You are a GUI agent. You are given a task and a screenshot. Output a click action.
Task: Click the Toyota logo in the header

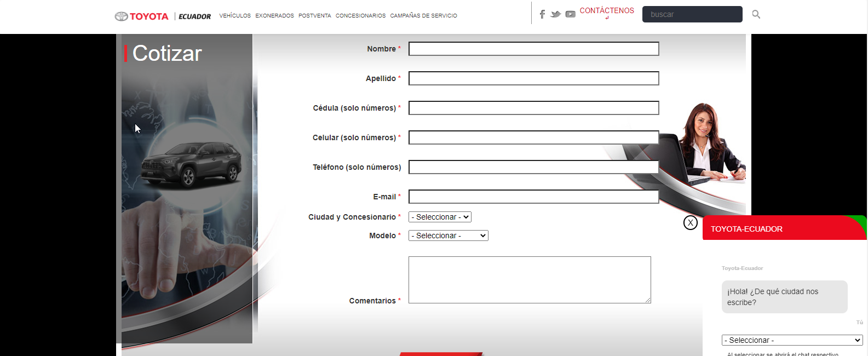coord(141,16)
